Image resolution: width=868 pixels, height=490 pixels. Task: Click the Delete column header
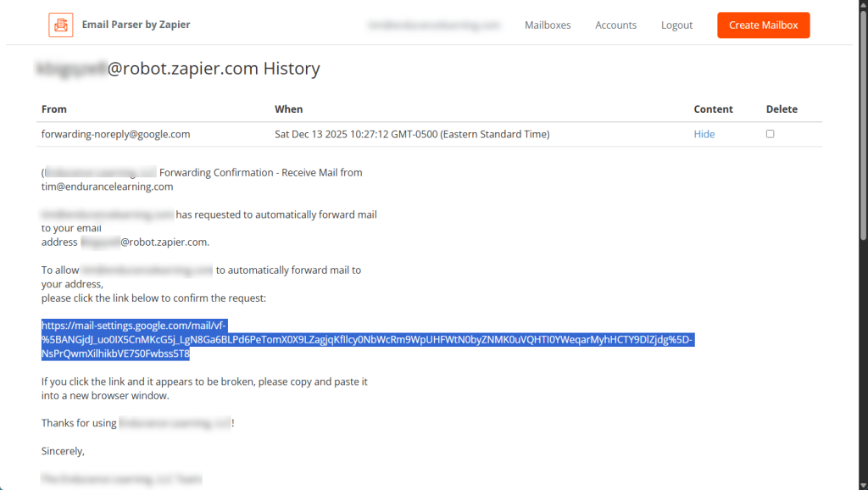(x=782, y=109)
